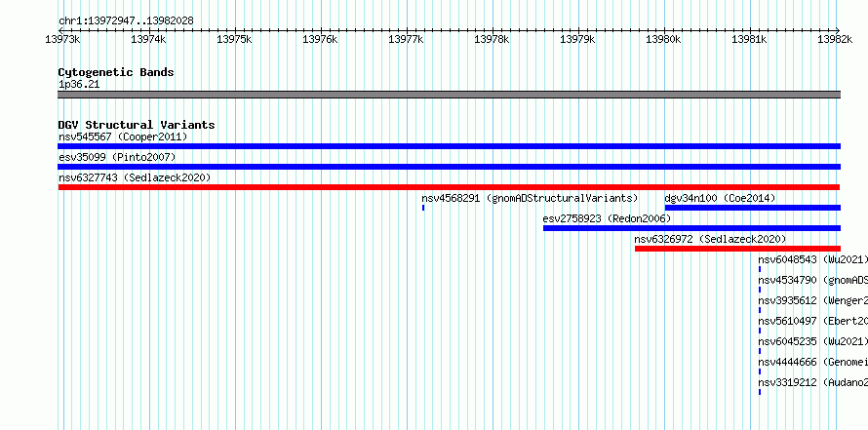868x430 pixels.
Task: Click the 13975k ruler tick label
Action: coord(234,39)
